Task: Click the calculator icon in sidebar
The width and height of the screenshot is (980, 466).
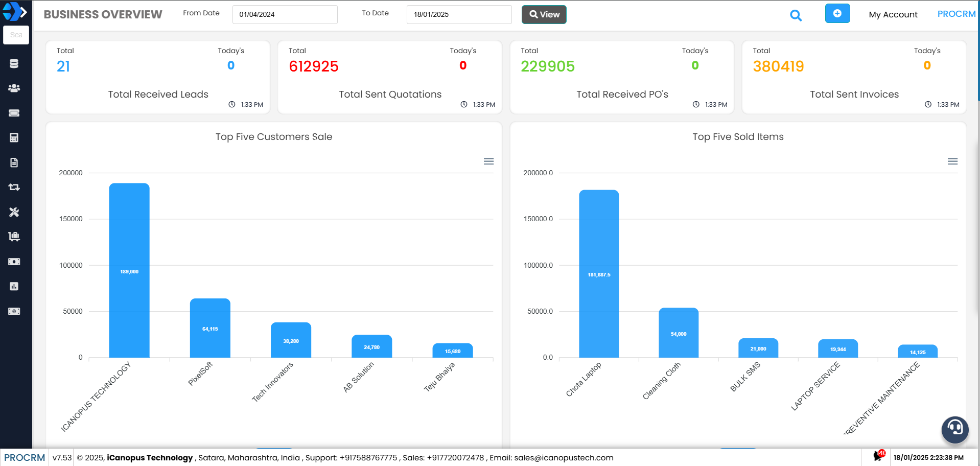Action: click(14, 137)
